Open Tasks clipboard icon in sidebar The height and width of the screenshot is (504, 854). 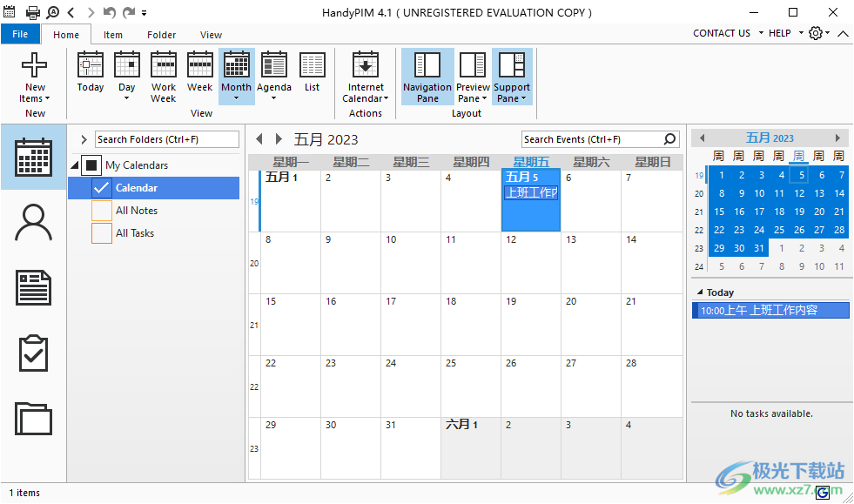(x=34, y=353)
